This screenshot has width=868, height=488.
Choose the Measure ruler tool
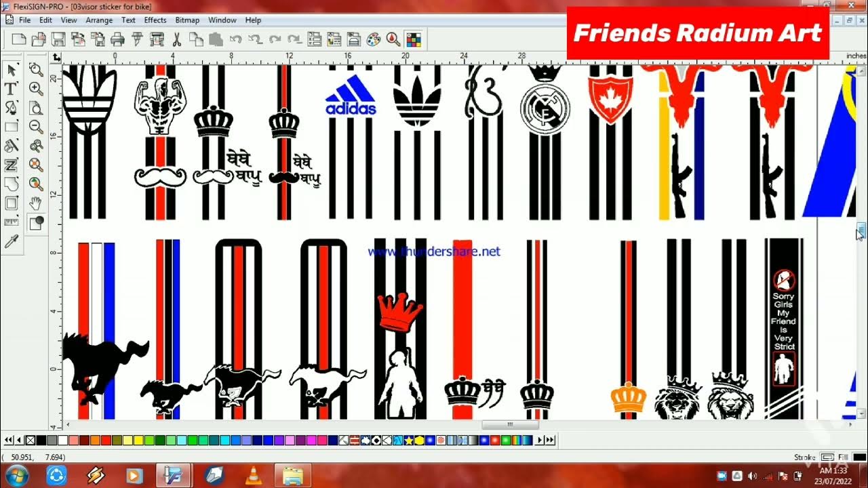pos(12,222)
